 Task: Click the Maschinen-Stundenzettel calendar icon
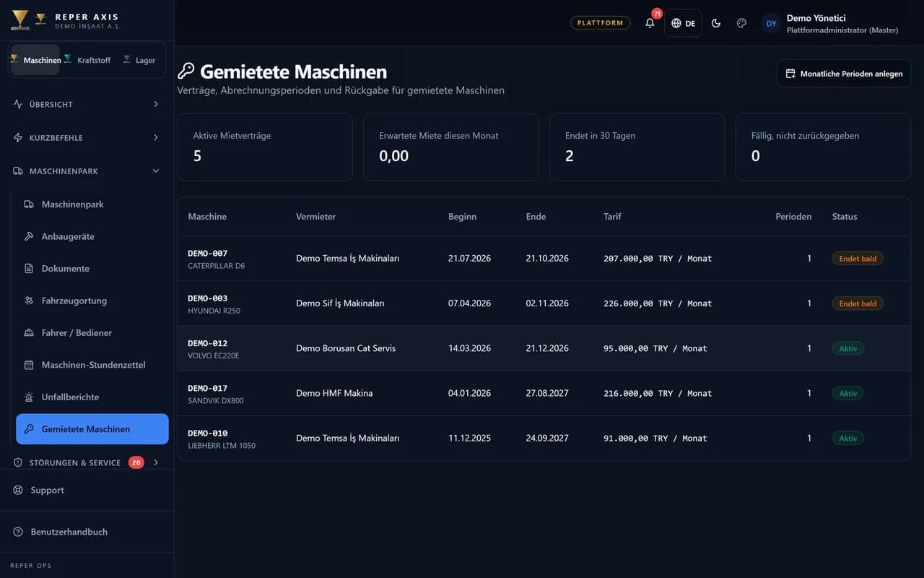tap(29, 365)
